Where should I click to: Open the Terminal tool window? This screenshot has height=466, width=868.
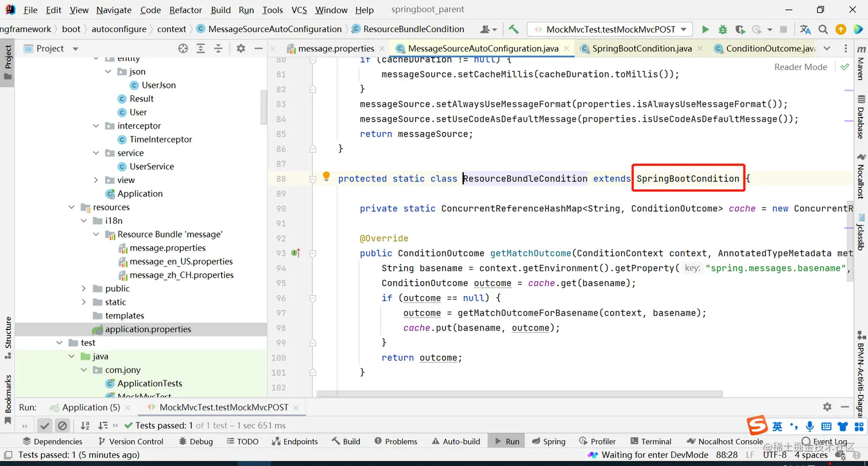(650, 441)
